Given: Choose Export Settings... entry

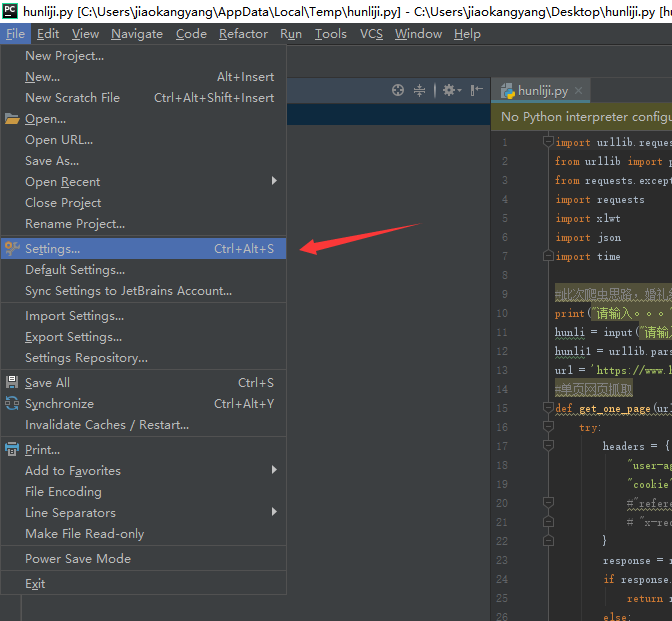Looking at the screenshot, I should point(144,337).
